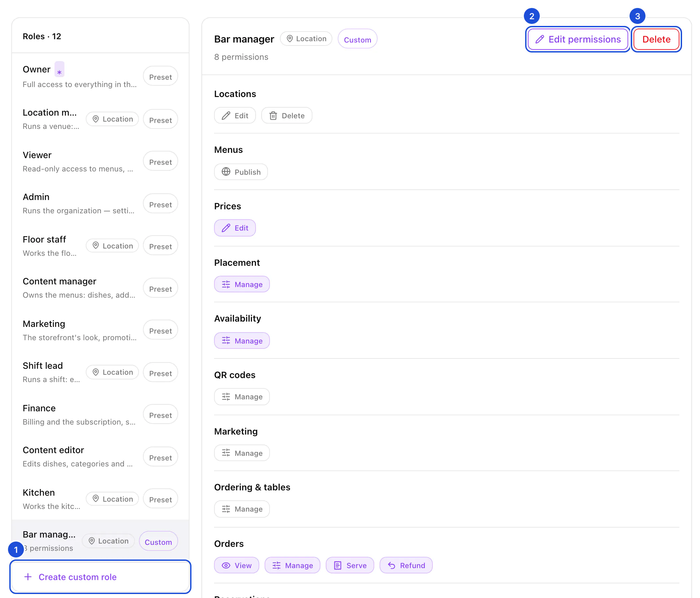
Task: Click the 'Orders' section heading
Action: click(x=229, y=544)
